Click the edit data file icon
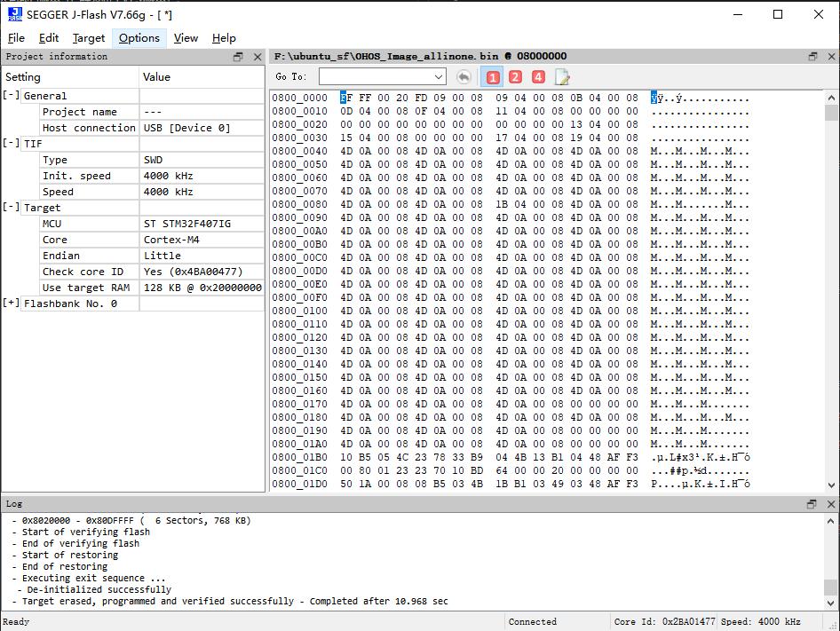Viewport: 840px width, 631px height. [x=562, y=78]
